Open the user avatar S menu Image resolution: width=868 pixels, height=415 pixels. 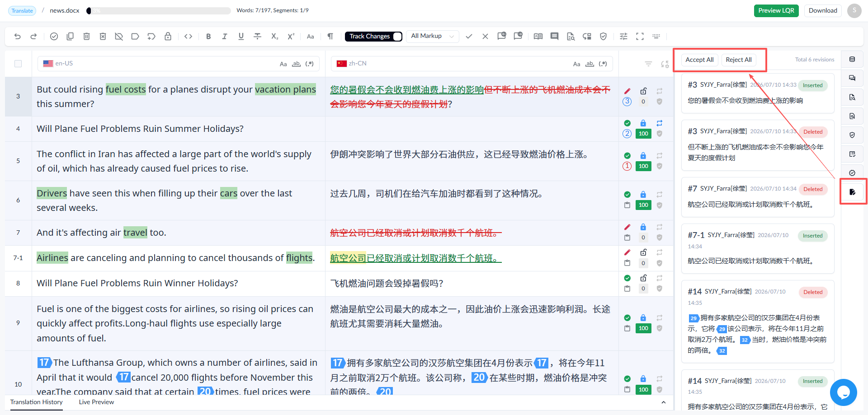(854, 10)
